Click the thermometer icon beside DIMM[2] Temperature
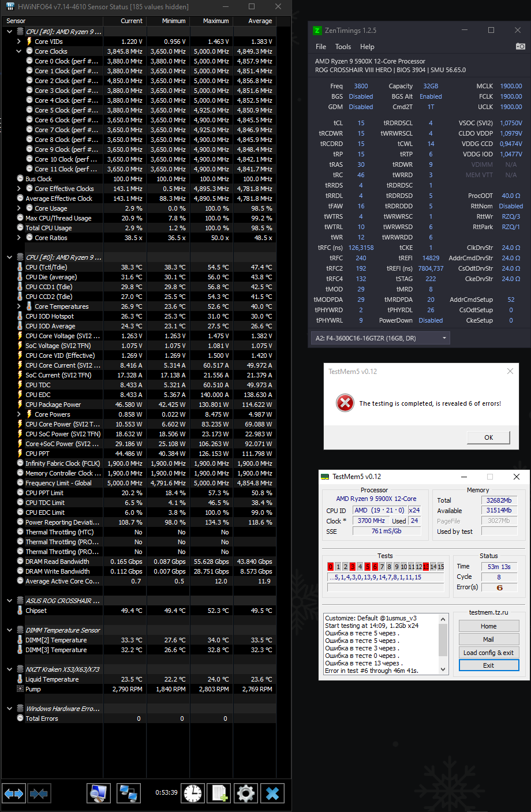The image size is (531, 812). pos(20,640)
